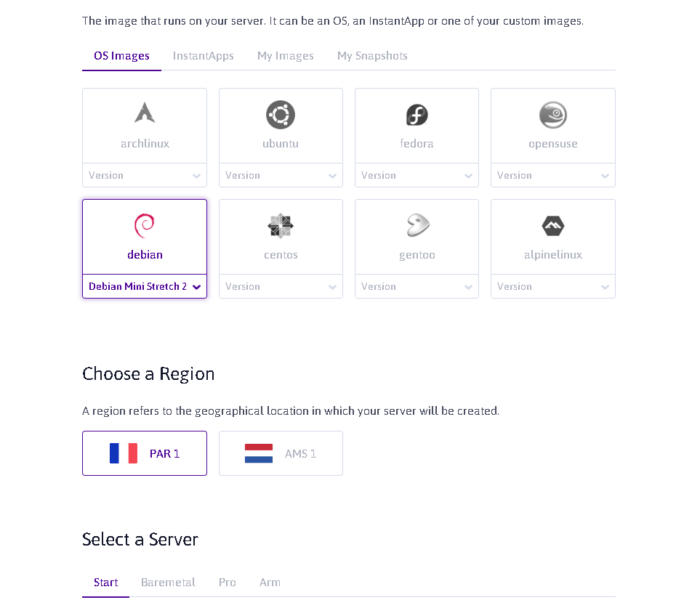Select the CentOS logo icon
Screen dimensions: 700x608
(281, 226)
